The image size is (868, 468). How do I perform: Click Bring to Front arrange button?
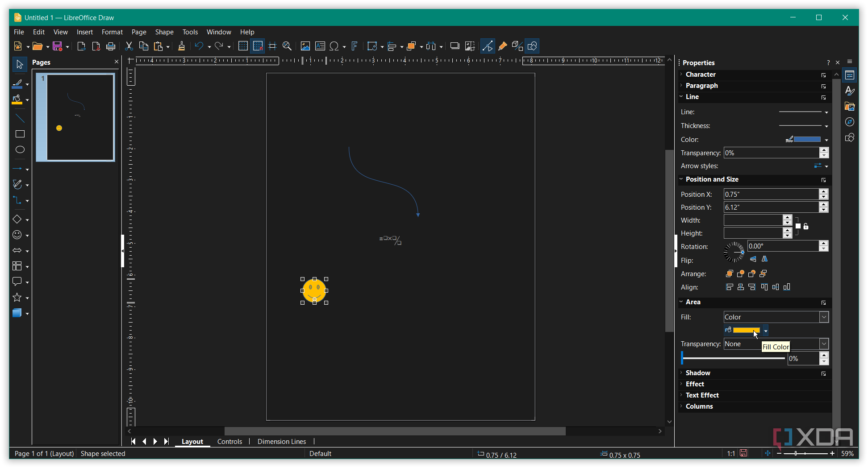pyautogui.click(x=730, y=274)
